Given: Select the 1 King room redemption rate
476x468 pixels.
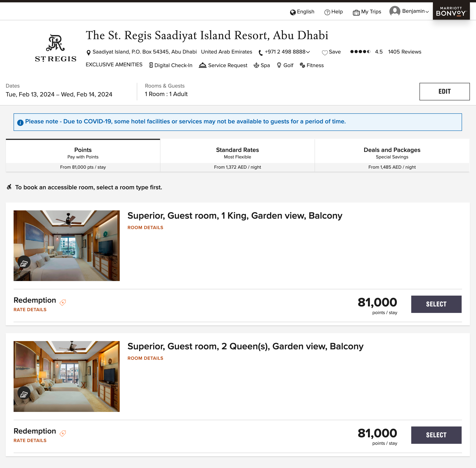Looking at the screenshot, I should pos(436,304).
